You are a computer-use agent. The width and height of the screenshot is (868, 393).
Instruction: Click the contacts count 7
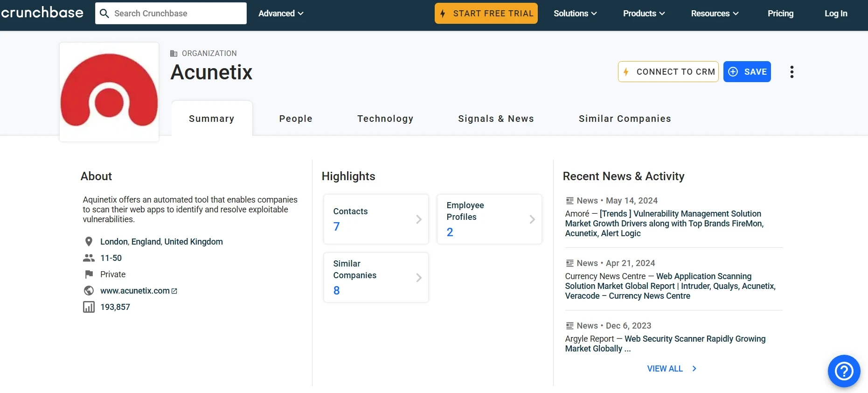(336, 227)
